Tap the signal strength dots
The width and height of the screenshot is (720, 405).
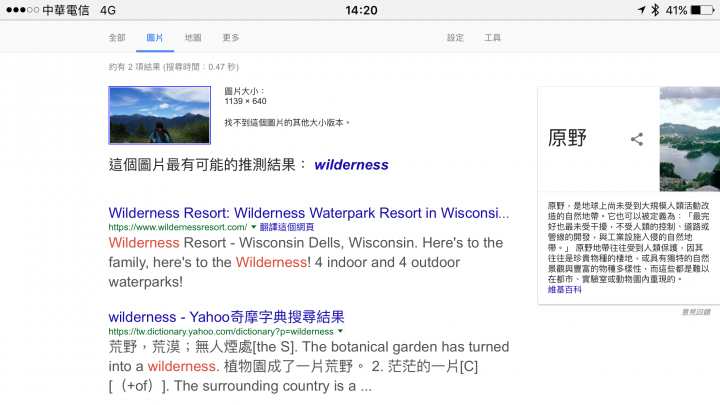click(x=22, y=10)
